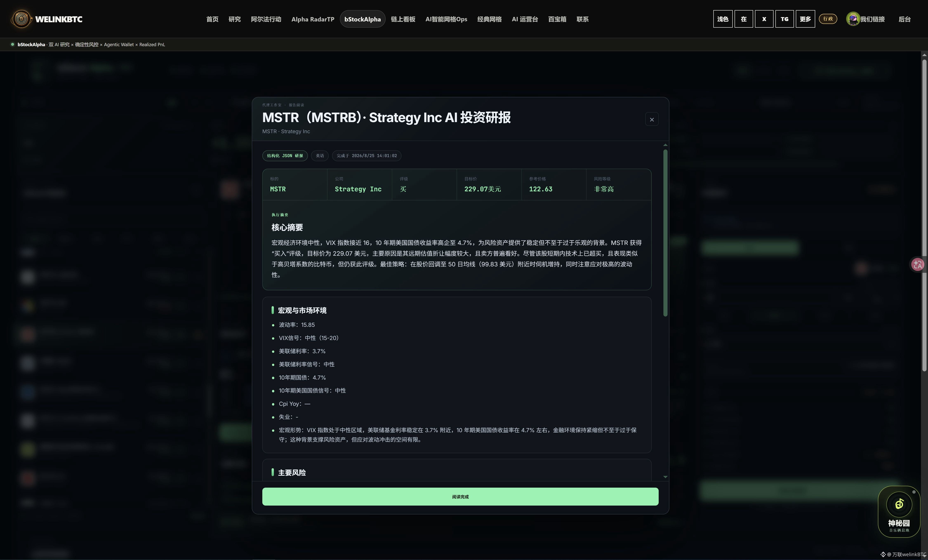Click the 英语 language tag
928x560 pixels.
320,155
